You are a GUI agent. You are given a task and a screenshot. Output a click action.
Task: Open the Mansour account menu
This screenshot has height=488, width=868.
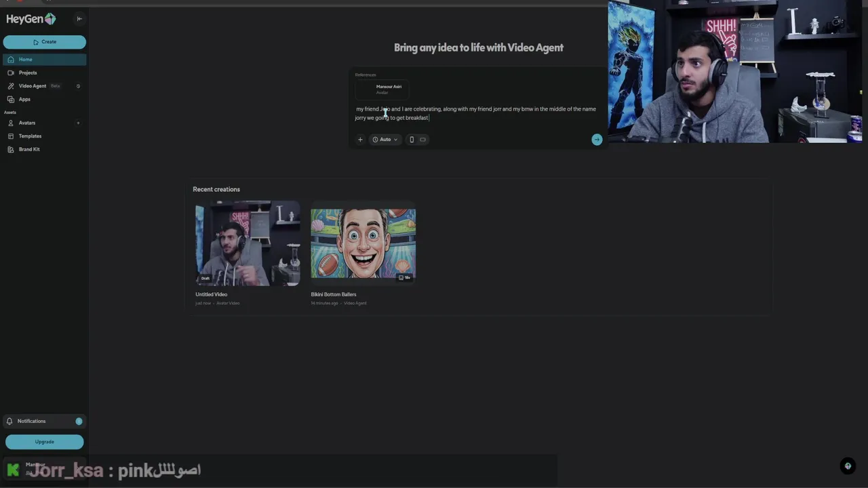[44, 468]
